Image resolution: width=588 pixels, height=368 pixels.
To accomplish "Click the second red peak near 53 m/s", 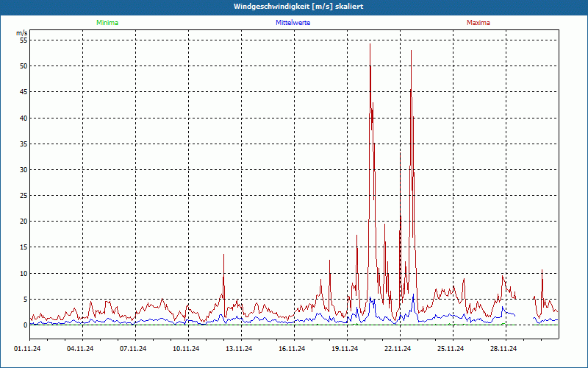I will (412, 51).
